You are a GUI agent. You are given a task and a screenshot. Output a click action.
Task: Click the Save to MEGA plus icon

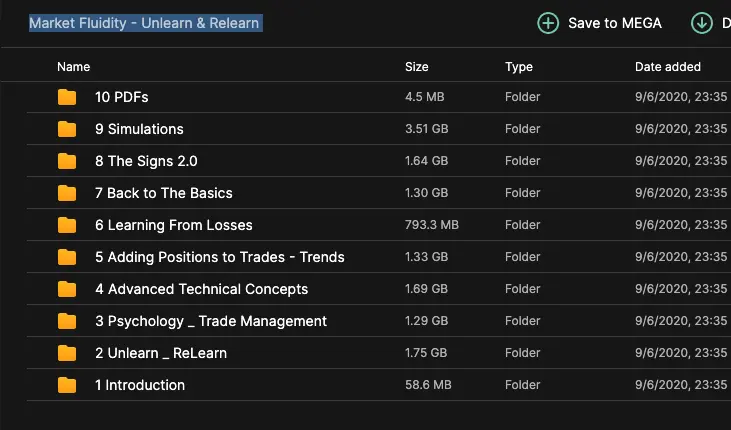pyautogui.click(x=548, y=23)
